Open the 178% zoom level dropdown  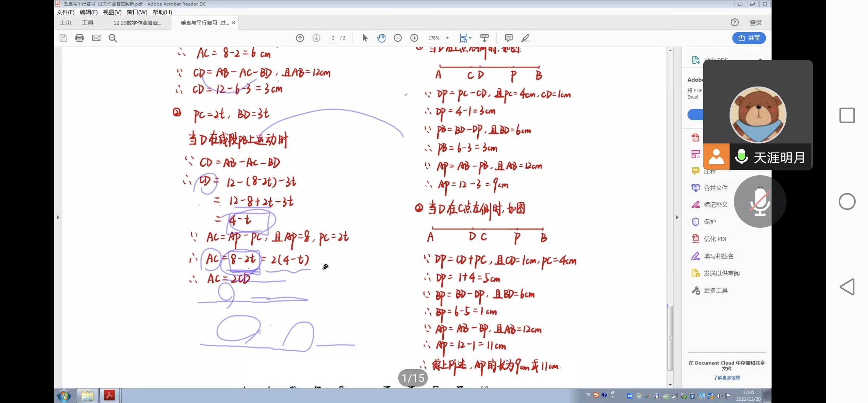[447, 38]
